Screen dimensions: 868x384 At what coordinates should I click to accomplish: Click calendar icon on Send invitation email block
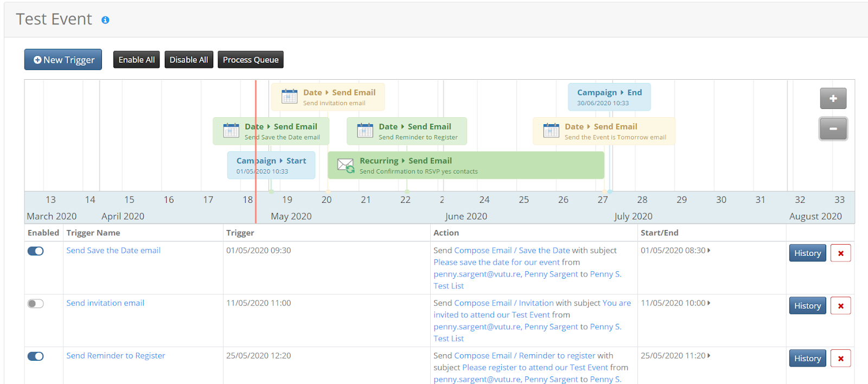(289, 97)
